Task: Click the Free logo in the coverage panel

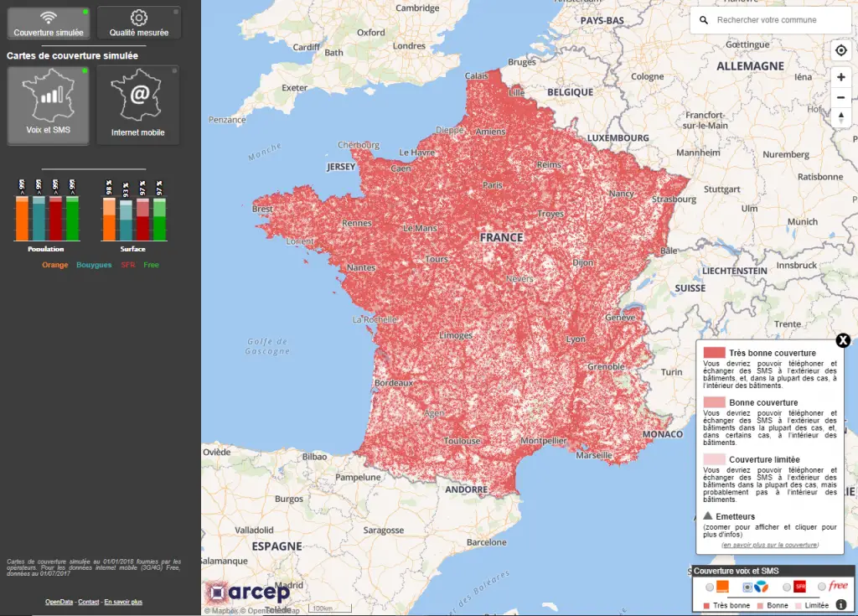Action: click(x=838, y=587)
